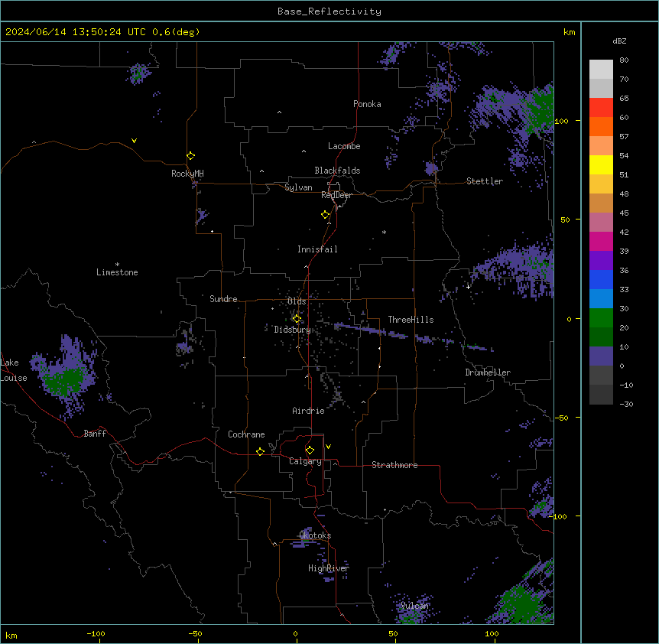Select the Innisfail label
Viewport: 659px width, 644px height.
pyautogui.click(x=317, y=249)
